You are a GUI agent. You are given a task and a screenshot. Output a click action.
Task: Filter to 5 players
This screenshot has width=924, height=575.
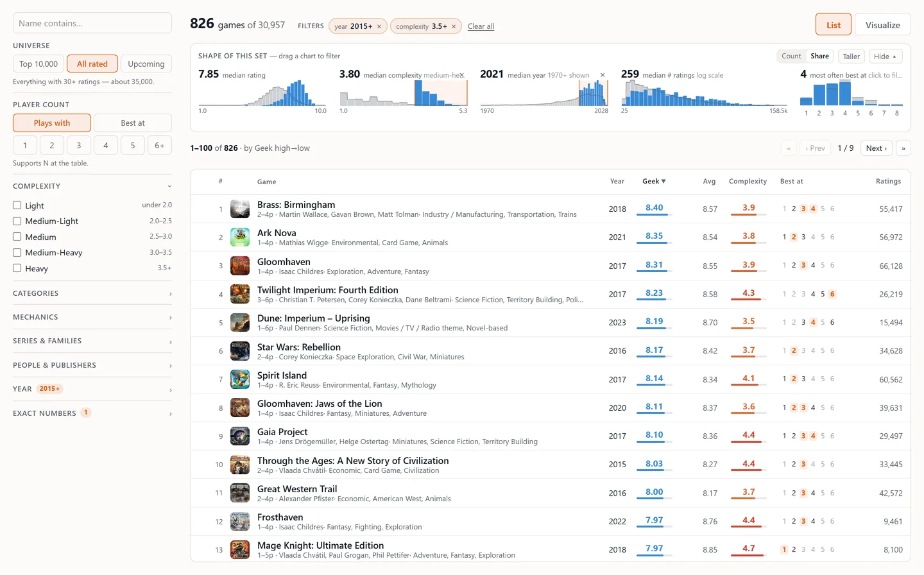(x=133, y=145)
